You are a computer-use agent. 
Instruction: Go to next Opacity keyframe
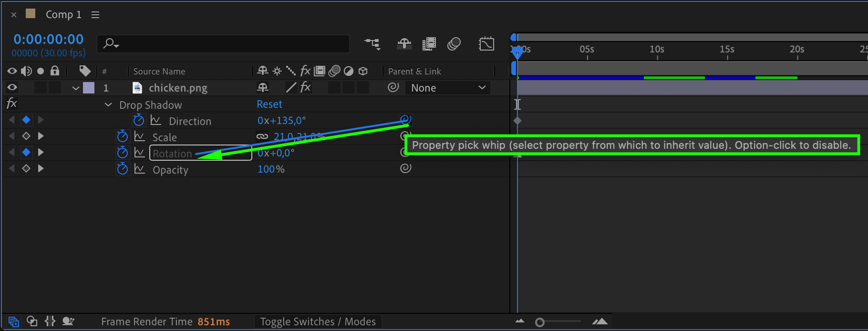pyautogui.click(x=41, y=168)
